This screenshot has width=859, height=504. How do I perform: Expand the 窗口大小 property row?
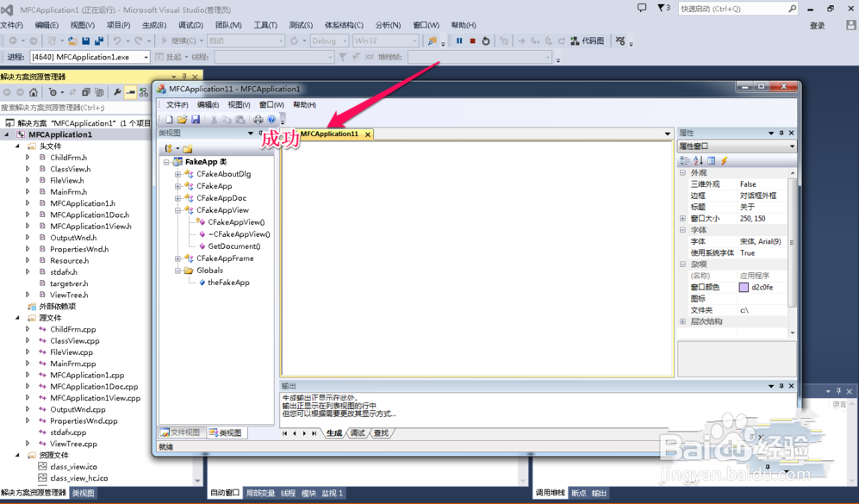click(682, 218)
